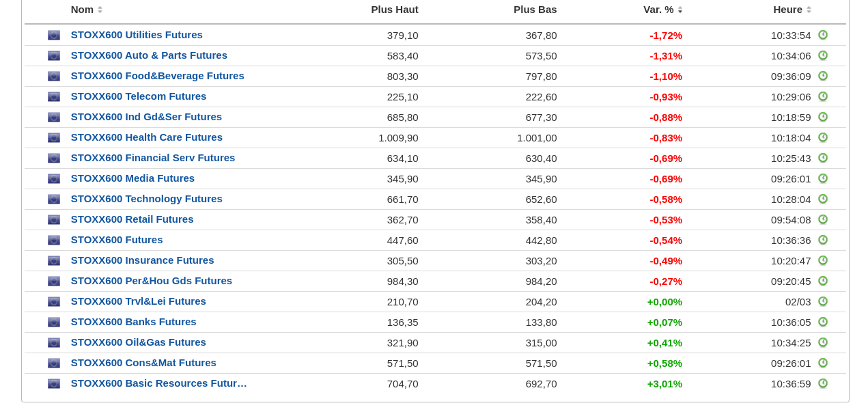Click clock icon in Utilities Futures row
Viewport: 868px width, 412px height.
pos(823,35)
